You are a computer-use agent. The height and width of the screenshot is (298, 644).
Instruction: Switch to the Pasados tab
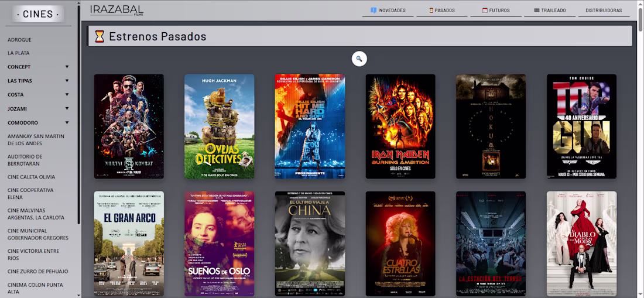[442, 11]
